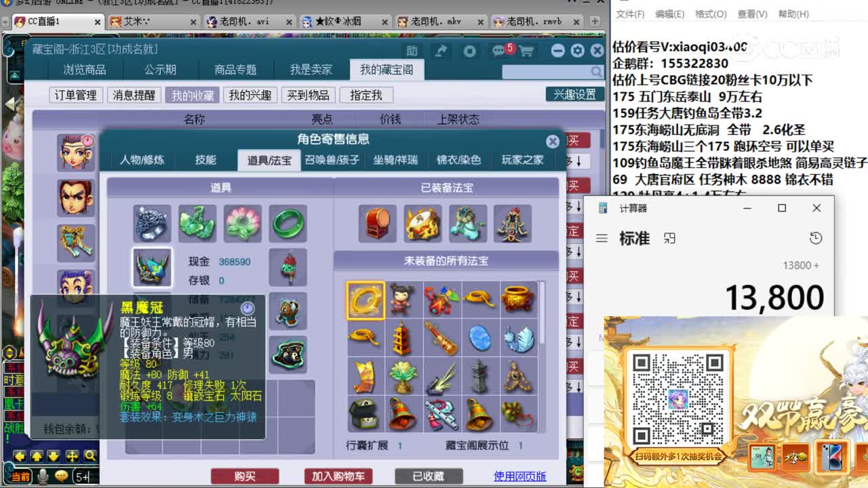Select the equipped red drum treasure
The height and width of the screenshot is (488, 868).
(378, 224)
